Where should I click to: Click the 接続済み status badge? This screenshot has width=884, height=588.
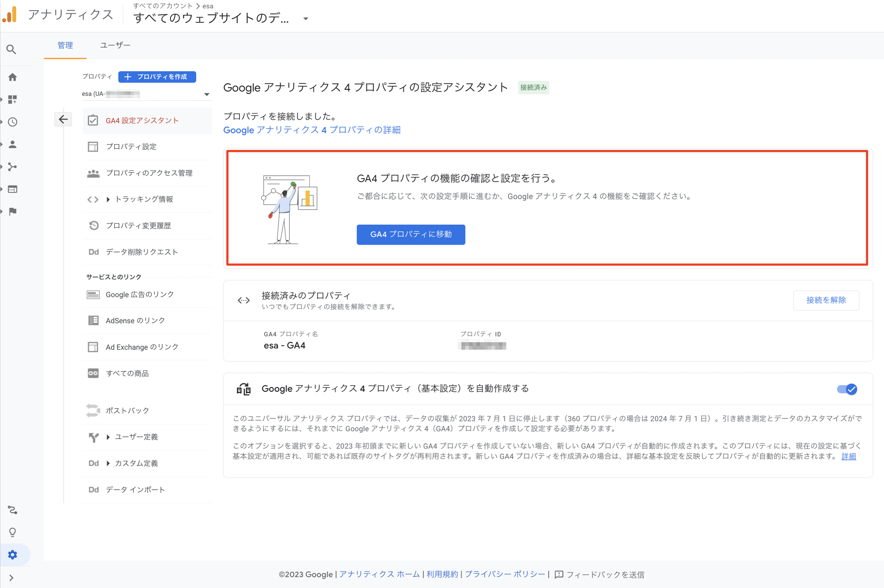[534, 87]
